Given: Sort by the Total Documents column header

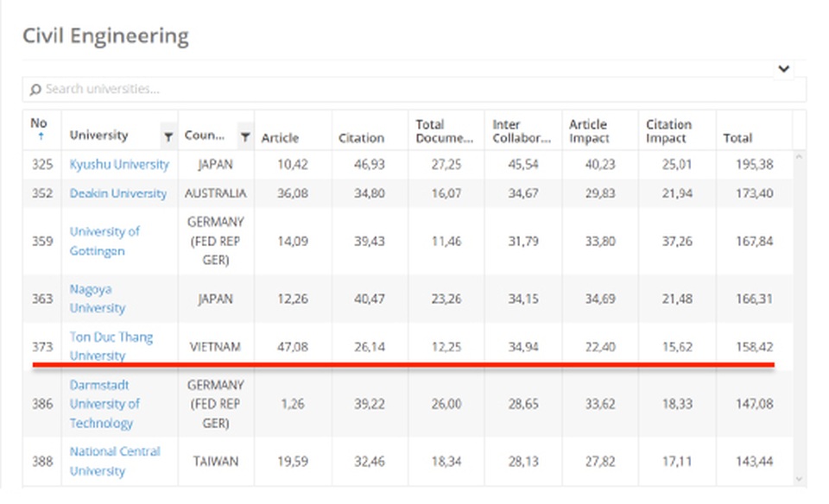Looking at the screenshot, I should [x=444, y=131].
